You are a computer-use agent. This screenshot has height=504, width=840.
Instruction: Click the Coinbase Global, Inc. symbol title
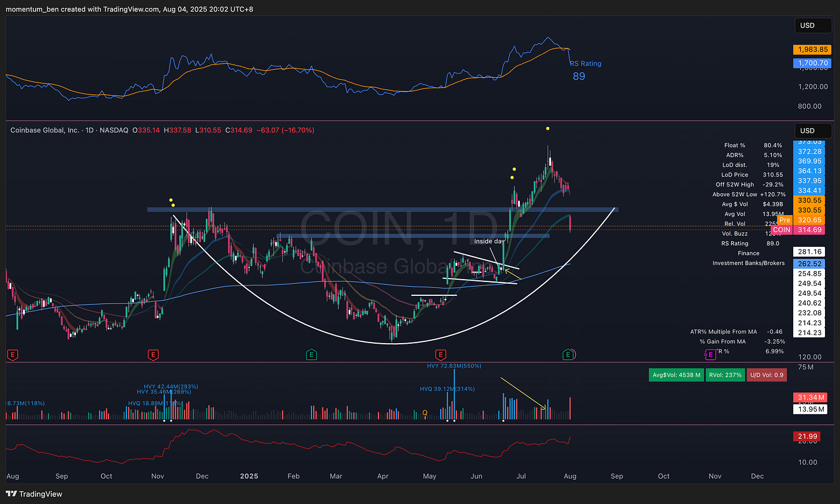[44, 130]
